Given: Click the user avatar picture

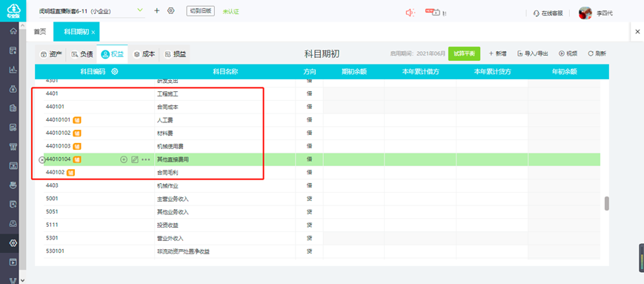Looking at the screenshot, I should point(585,13).
